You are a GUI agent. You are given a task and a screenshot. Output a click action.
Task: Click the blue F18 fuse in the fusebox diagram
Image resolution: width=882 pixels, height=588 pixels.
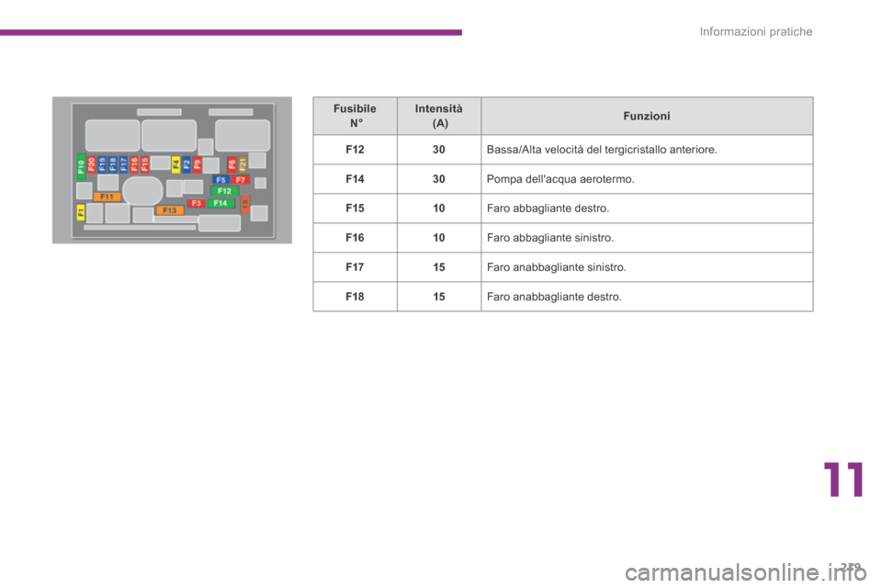112,164
